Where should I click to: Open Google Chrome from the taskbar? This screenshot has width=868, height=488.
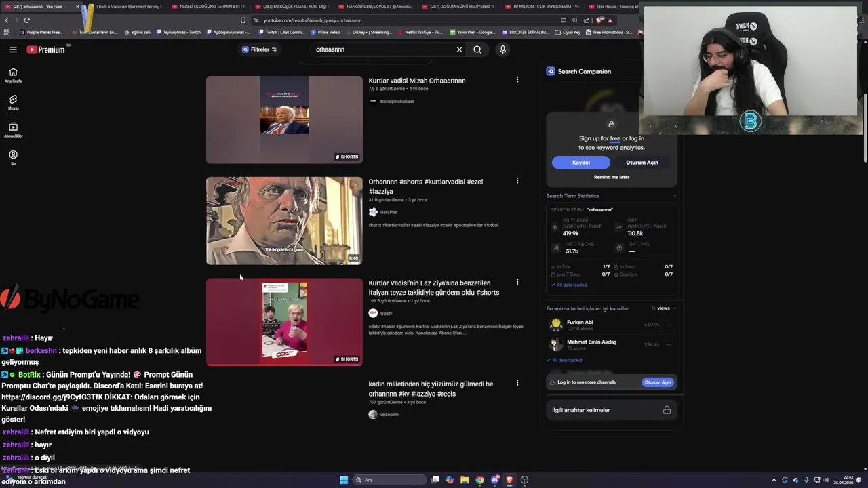(479, 480)
